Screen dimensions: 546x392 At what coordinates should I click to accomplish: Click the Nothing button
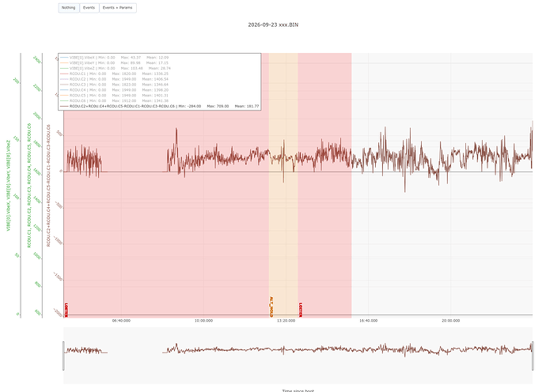tap(69, 8)
